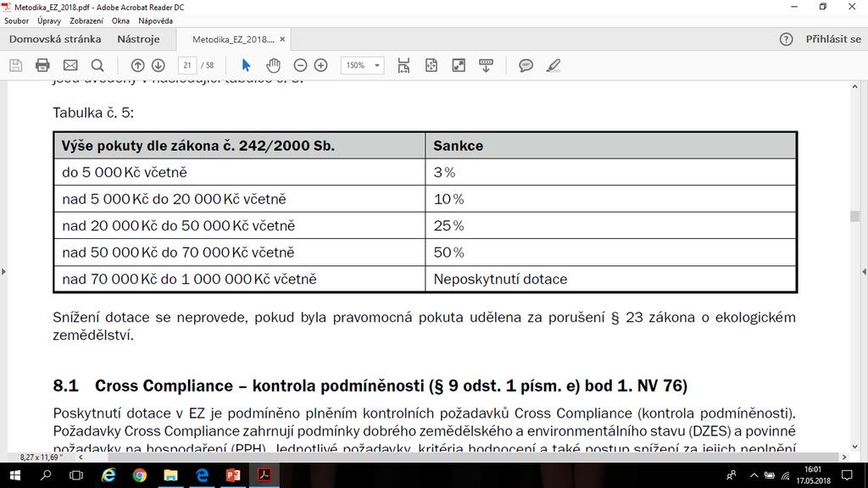This screenshot has height=488, width=868.
Task: Click the vertical scrollbar thumb
Action: [x=855, y=216]
